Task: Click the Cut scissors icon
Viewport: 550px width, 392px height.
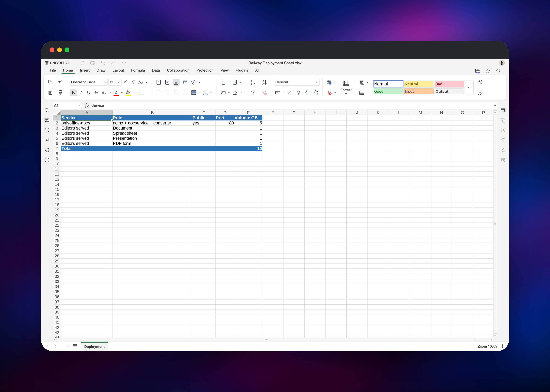Action: (60, 82)
